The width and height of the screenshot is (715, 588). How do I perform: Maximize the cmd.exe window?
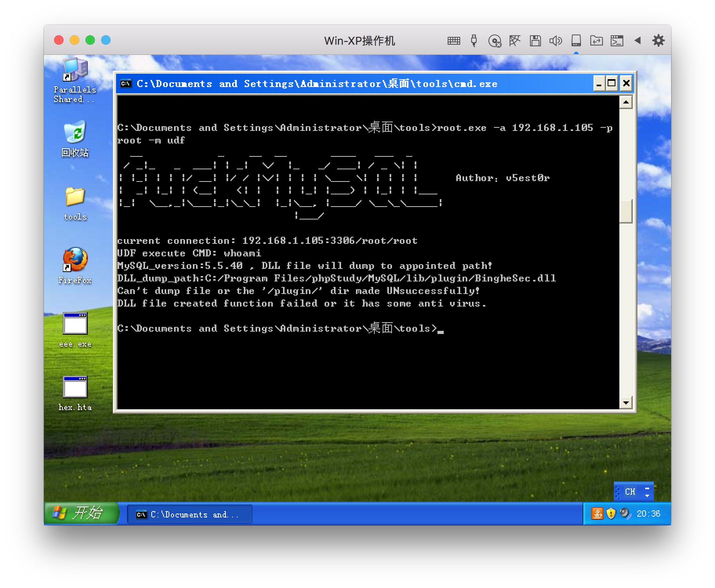(x=612, y=83)
